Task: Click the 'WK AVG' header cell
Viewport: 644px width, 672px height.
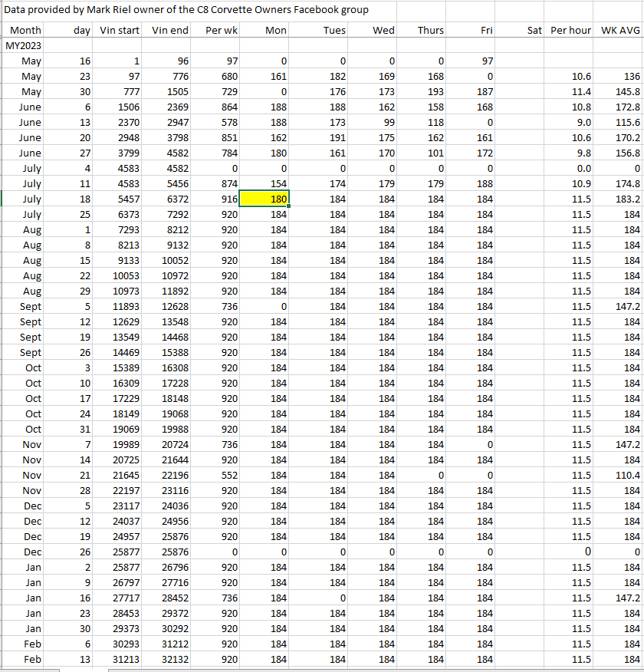Action: point(620,31)
